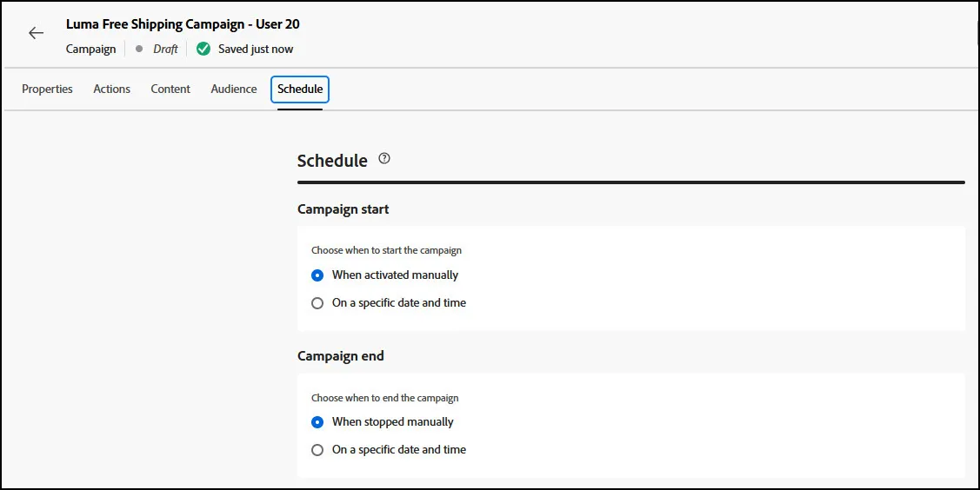Click the 'Campaign end' heading
980x490 pixels.
tap(341, 356)
